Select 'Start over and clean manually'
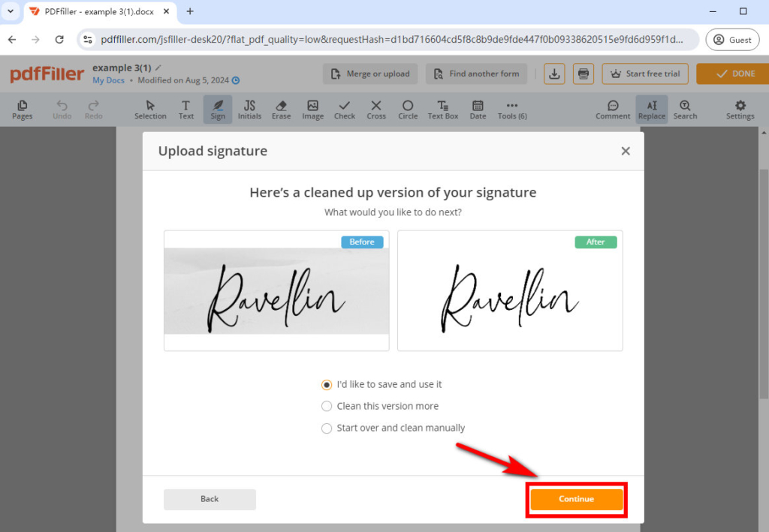Screen dimensions: 769x532 (327, 428)
